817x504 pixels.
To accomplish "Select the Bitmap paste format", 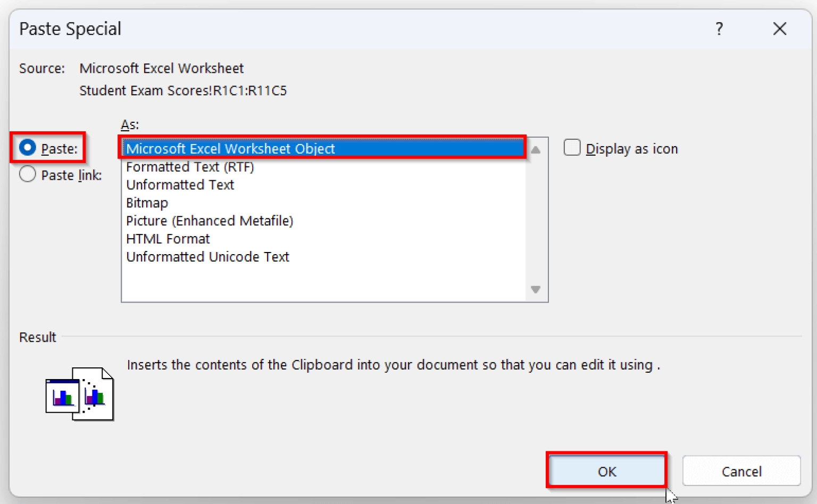I will pos(147,203).
